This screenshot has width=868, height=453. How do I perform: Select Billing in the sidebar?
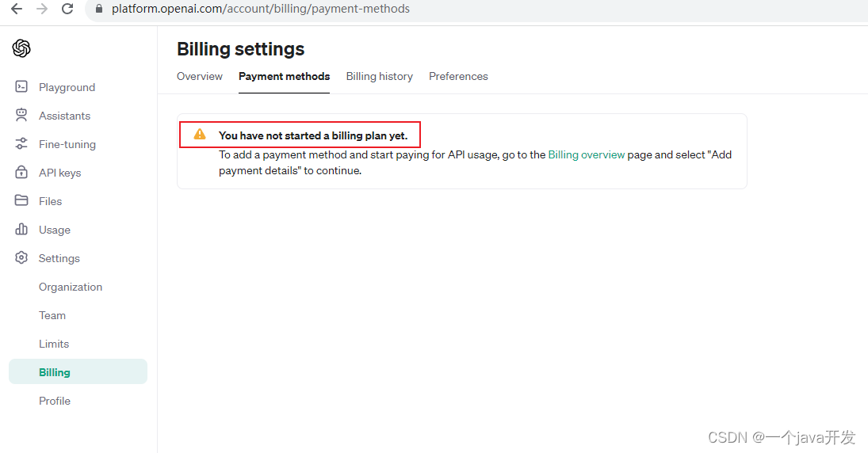(78, 371)
